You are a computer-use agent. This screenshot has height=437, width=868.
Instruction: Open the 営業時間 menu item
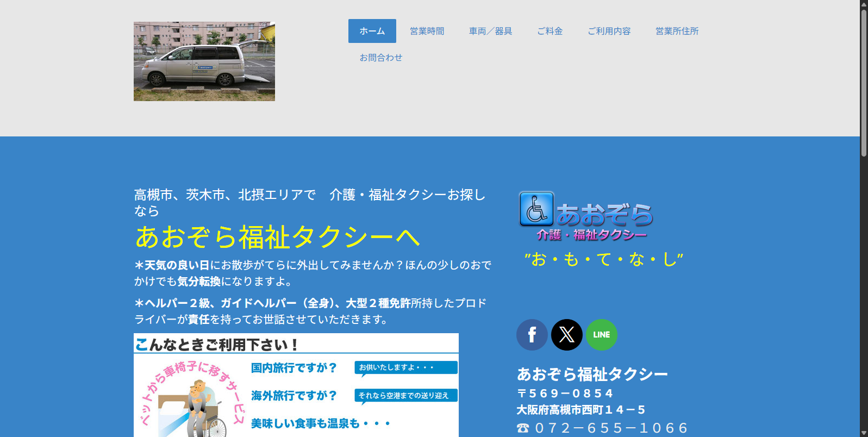[x=427, y=31]
